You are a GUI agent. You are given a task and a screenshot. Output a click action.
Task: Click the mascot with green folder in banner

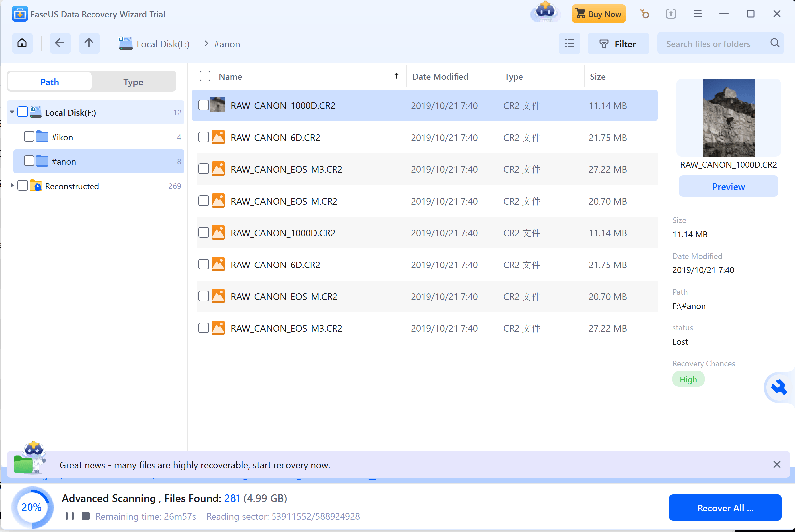pos(30,458)
